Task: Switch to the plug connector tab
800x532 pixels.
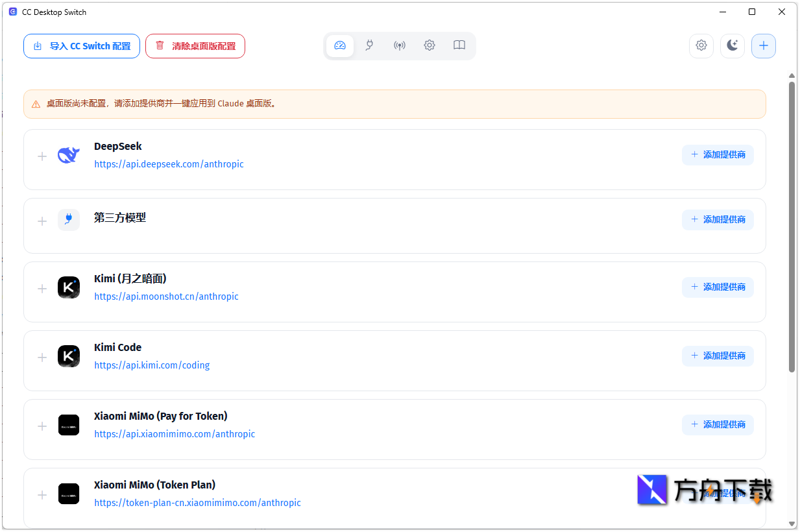Action: (x=369, y=45)
